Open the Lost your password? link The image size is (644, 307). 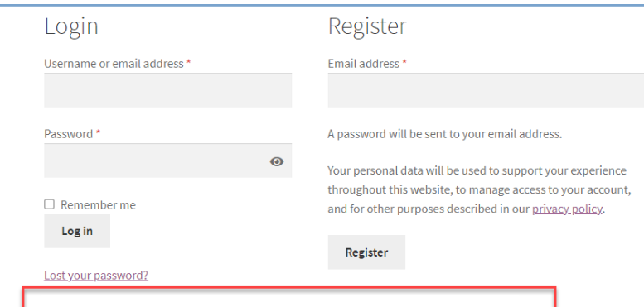pyautogui.click(x=96, y=275)
